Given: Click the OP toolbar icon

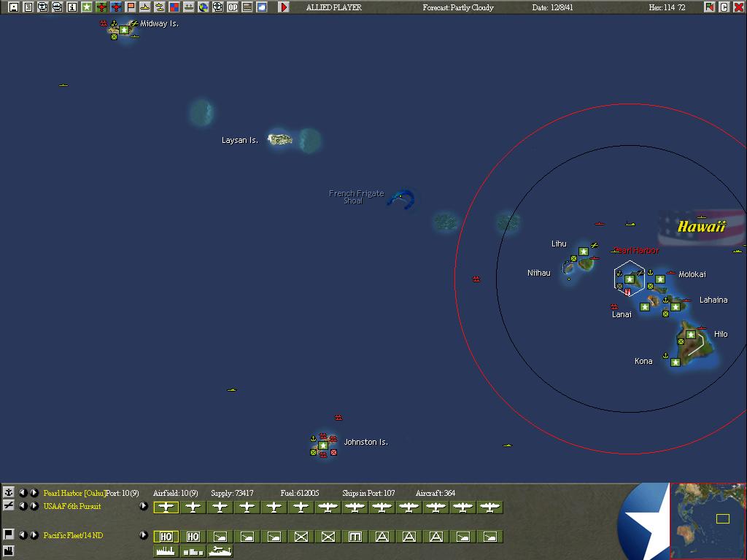Looking at the screenshot, I should click(233, 7).
